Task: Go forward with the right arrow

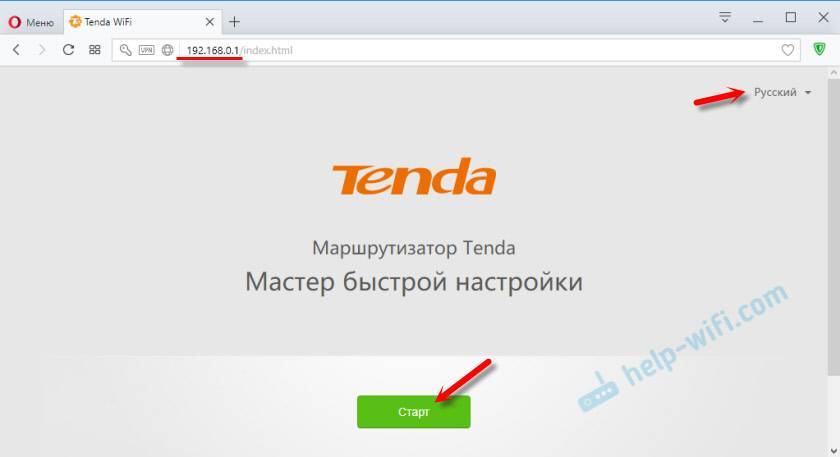Action: pyautogui.click(x=42, y=50)
